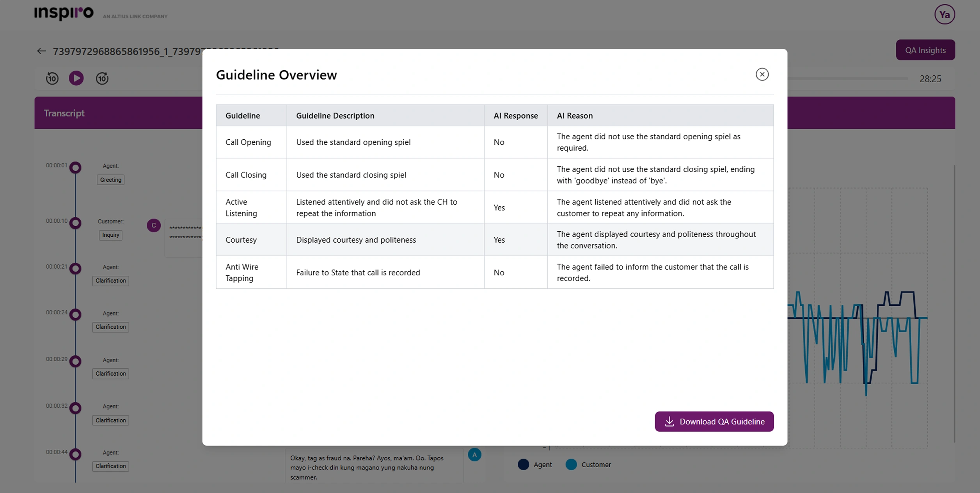
Task: Click the Download QA Guideline button
Action: tap(714, 422)
